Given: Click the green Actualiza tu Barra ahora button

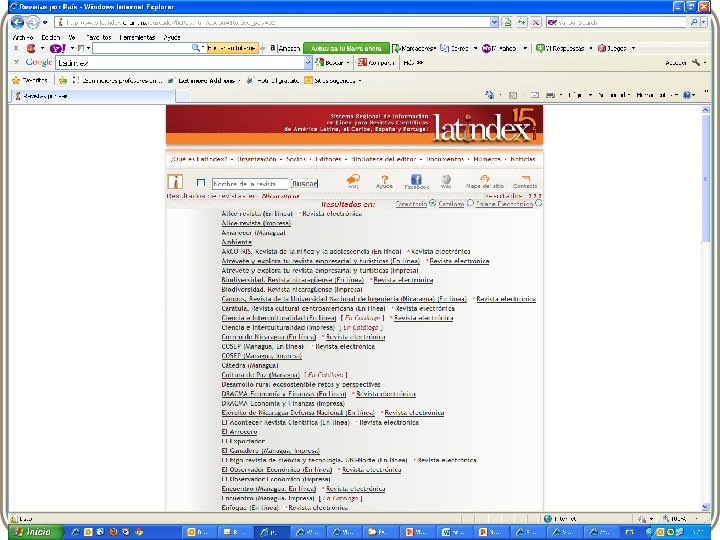Looking at the screenshot, I should (346, 48).
